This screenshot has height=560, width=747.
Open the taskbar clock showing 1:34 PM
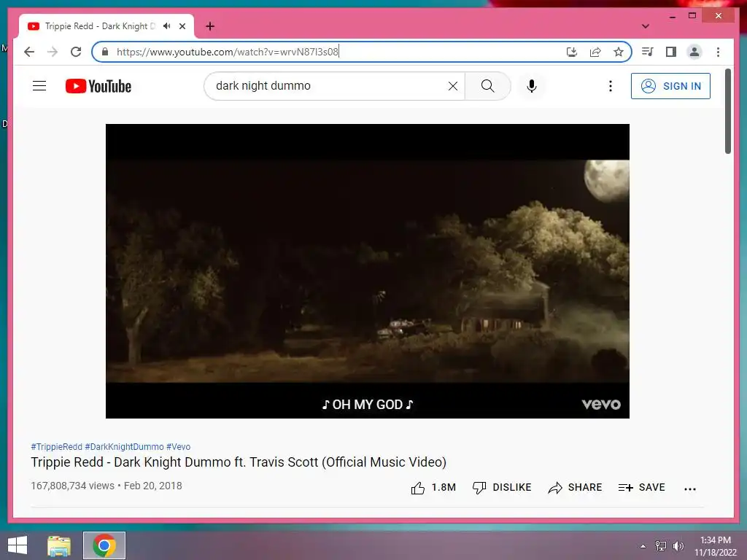coord(716,546)
